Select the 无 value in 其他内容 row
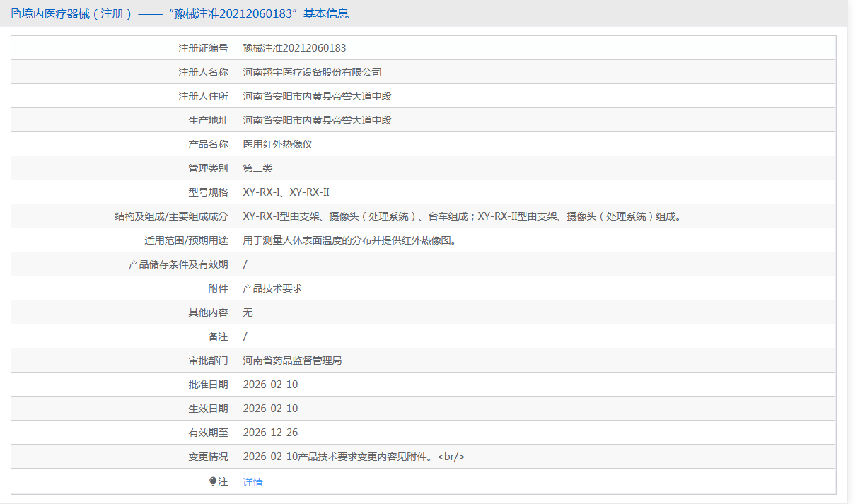 (248, 312)
